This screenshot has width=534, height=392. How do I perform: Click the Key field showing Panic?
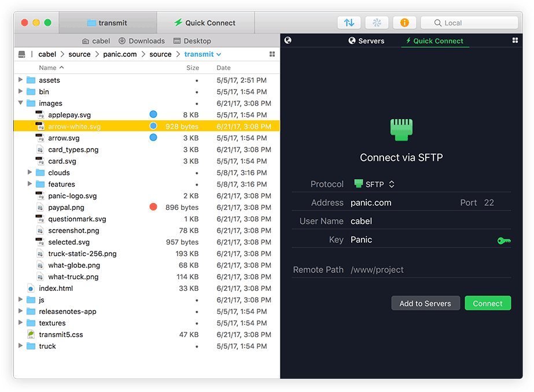click(422, 240)
